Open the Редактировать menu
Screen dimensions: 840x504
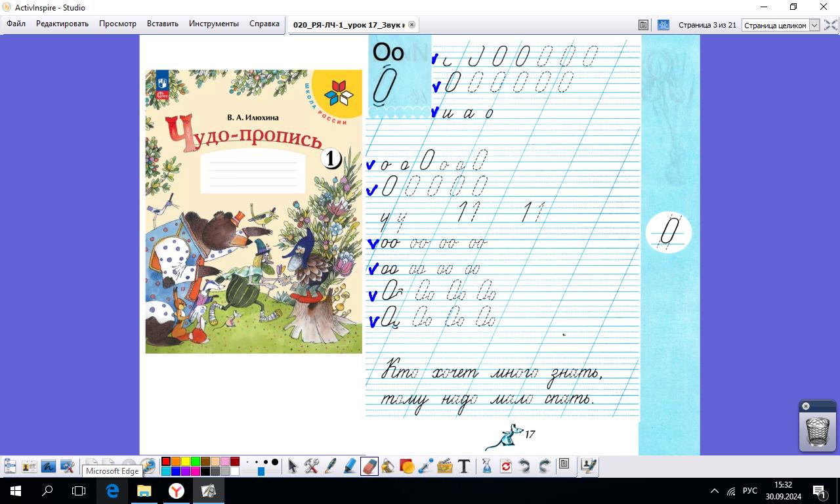62,24
